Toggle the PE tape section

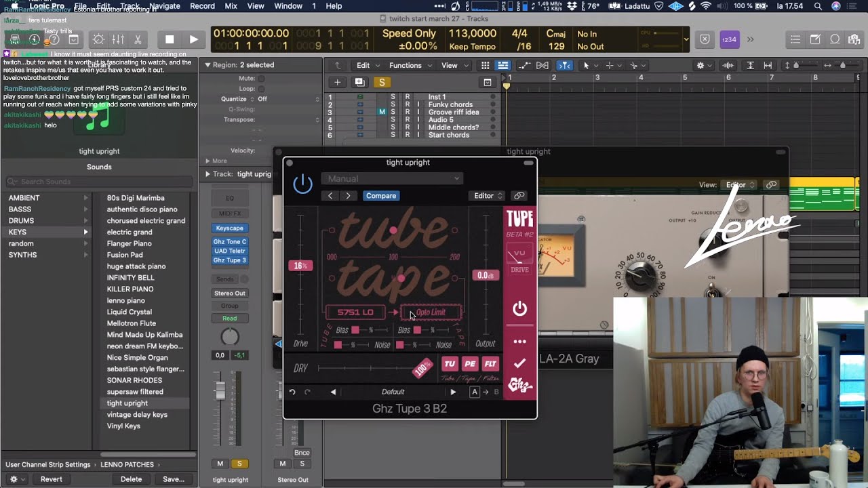click(x=470, y=364)
